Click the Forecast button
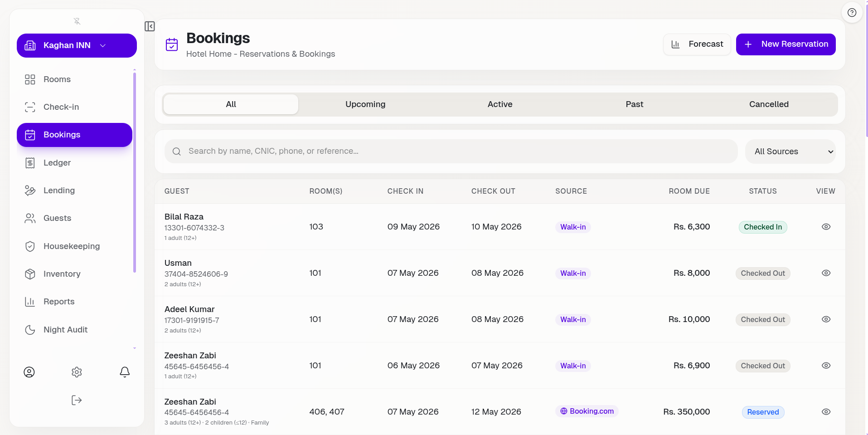Viewport: 868px width, 435px height. 697,44
